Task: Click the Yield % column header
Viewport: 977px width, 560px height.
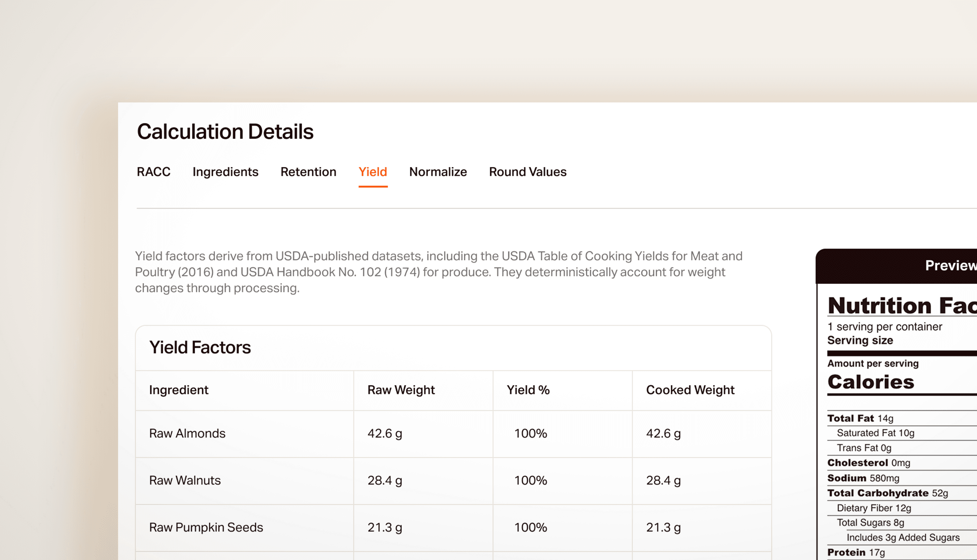Action: coord(528,390)
